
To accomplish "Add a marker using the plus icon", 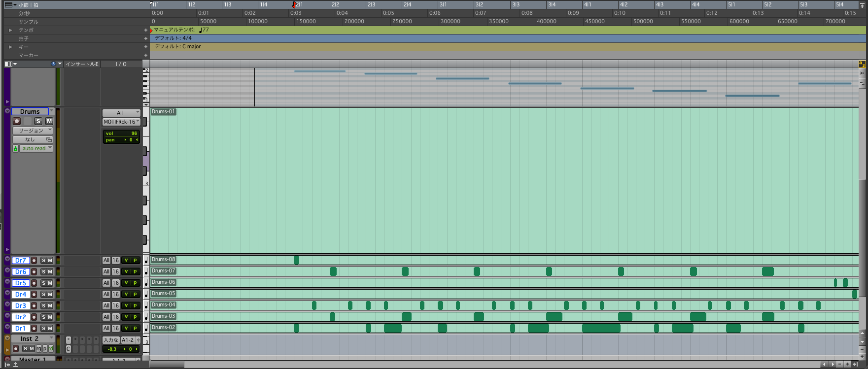I will pos(145,55).
